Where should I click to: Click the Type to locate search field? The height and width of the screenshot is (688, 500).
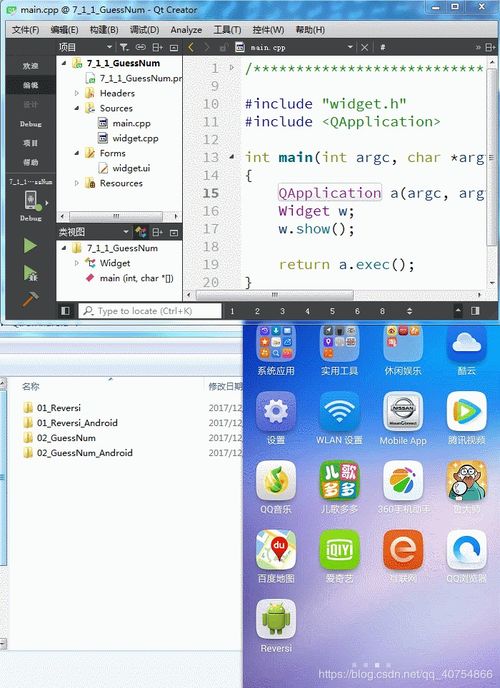click(150, 311)
